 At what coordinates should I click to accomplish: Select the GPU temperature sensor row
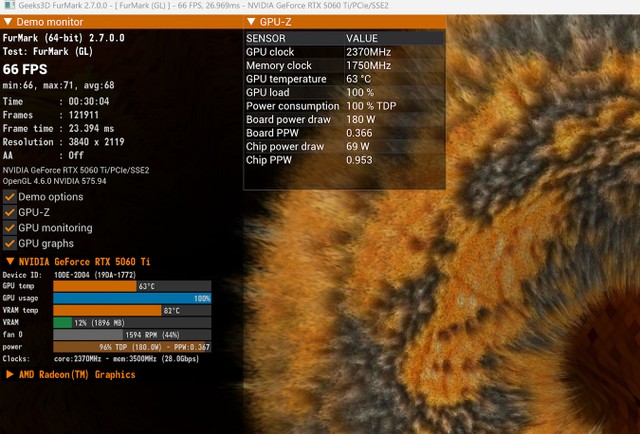[344, 79]
